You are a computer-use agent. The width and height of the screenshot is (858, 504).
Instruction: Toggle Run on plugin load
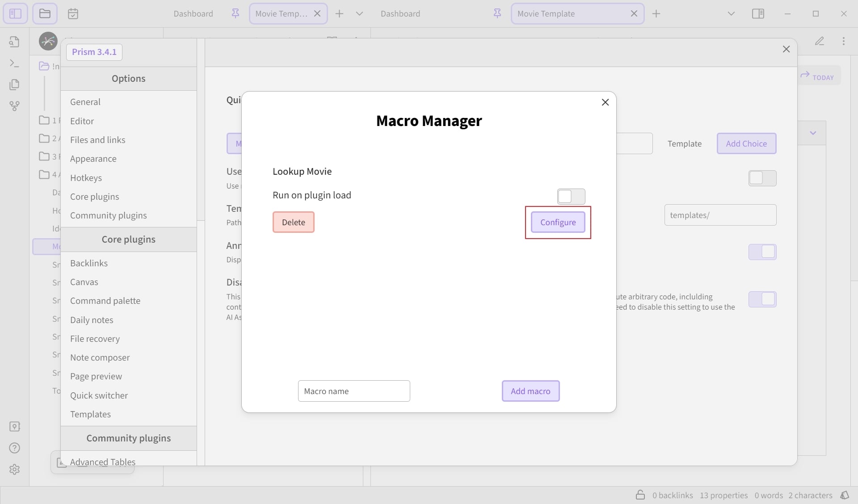click(x=571, y=196)
